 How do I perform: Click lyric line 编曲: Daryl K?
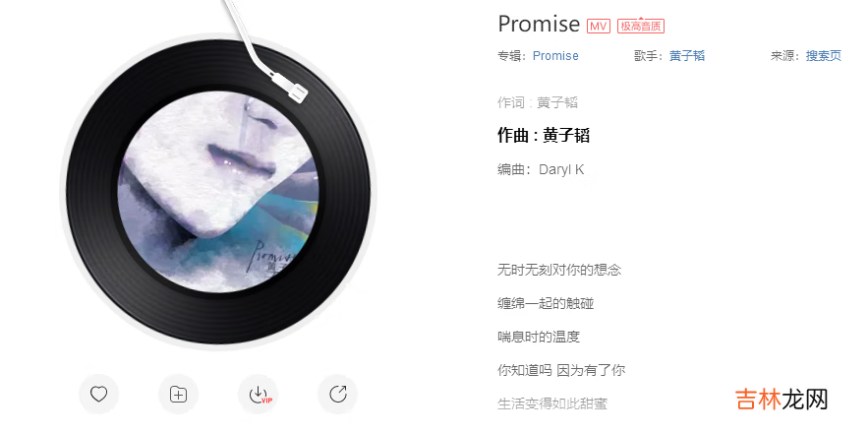pyautogui.click(x=541, y=169)
